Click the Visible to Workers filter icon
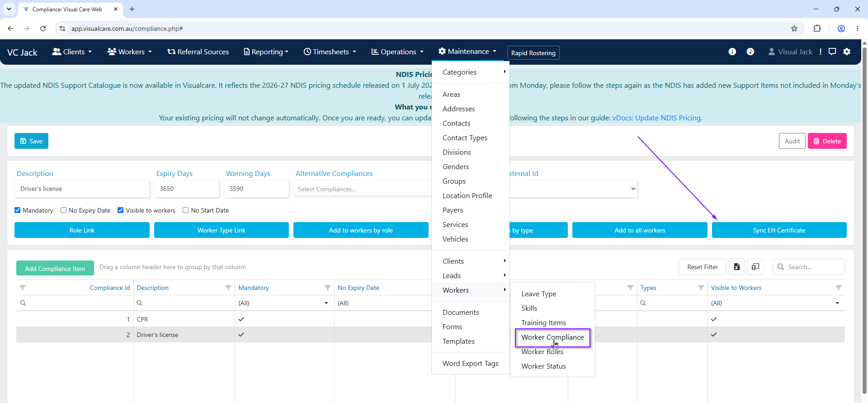This screenshot has height=403, width=868. [x=839, y=288]
